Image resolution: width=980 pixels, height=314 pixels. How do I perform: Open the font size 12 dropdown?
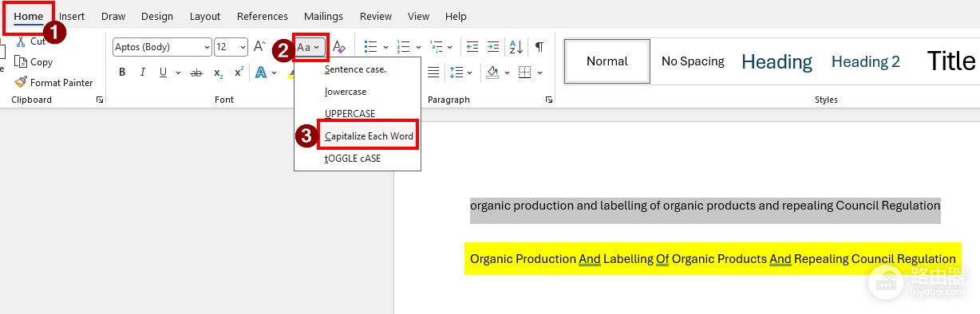243,47
